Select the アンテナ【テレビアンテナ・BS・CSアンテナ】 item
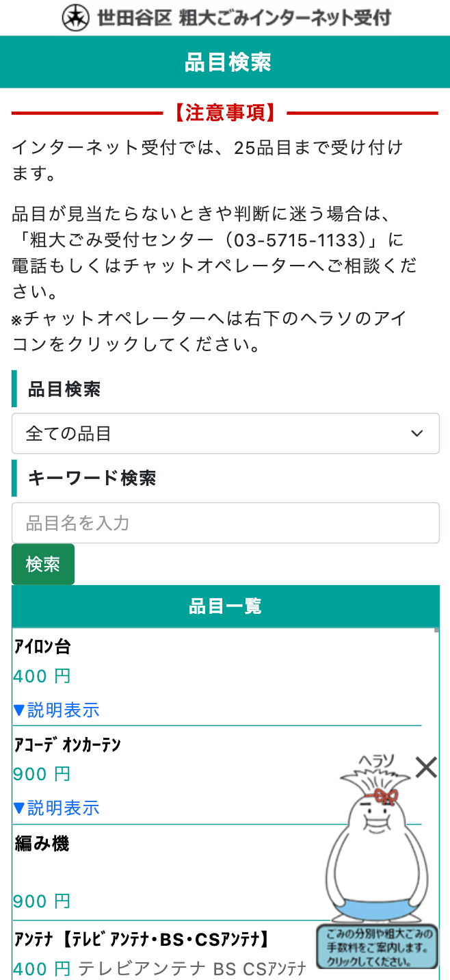 141,940
